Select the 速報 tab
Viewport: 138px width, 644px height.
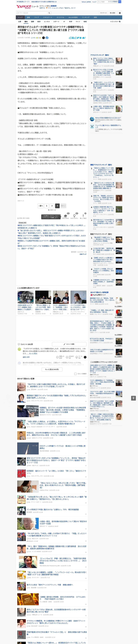(28, 17)
